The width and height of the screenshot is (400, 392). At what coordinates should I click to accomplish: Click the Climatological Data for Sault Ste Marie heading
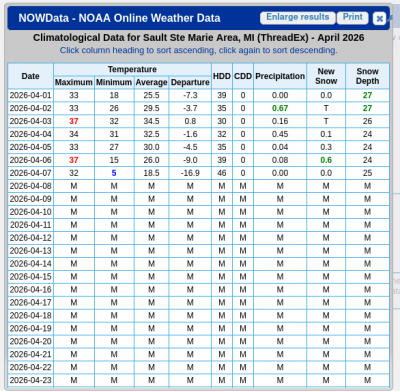click(x=198, y=38)
